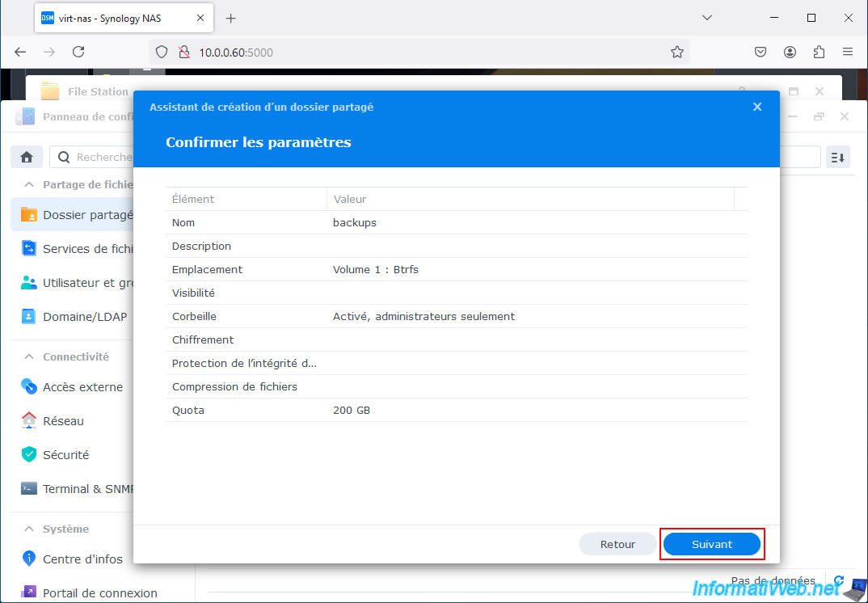
Task: Close the virt-nas Synology NAS tab
Action: point(200,19)
